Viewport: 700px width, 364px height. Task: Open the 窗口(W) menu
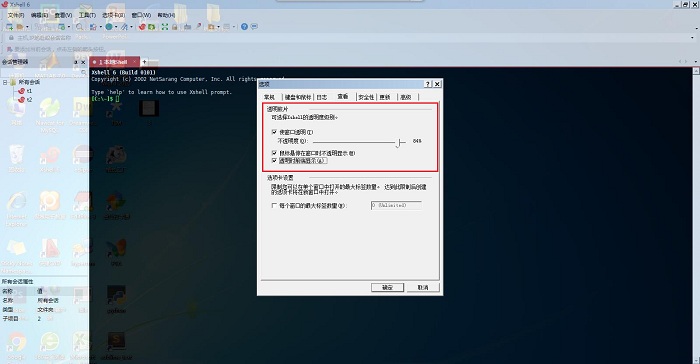click(x=141, y=15)
